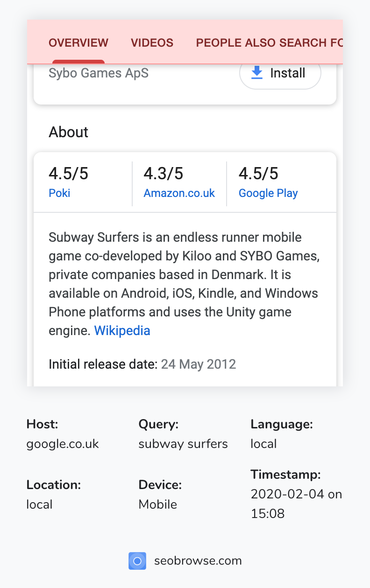
Task: Click the blue download icon beside Install
Action: click(x=256, y=73)
